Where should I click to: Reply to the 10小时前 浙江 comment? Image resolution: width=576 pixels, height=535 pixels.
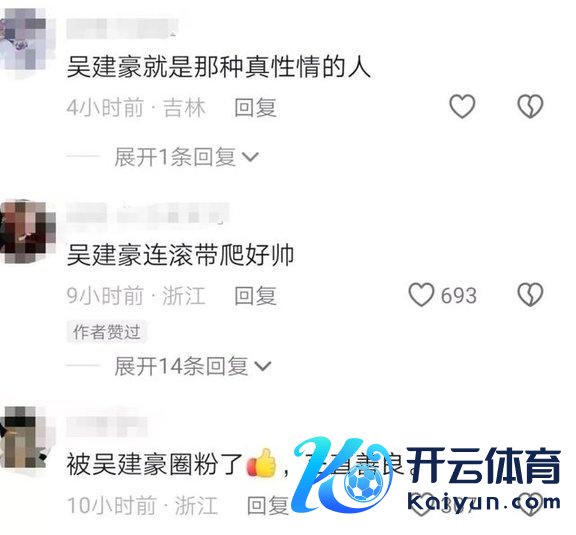[268, 505]
